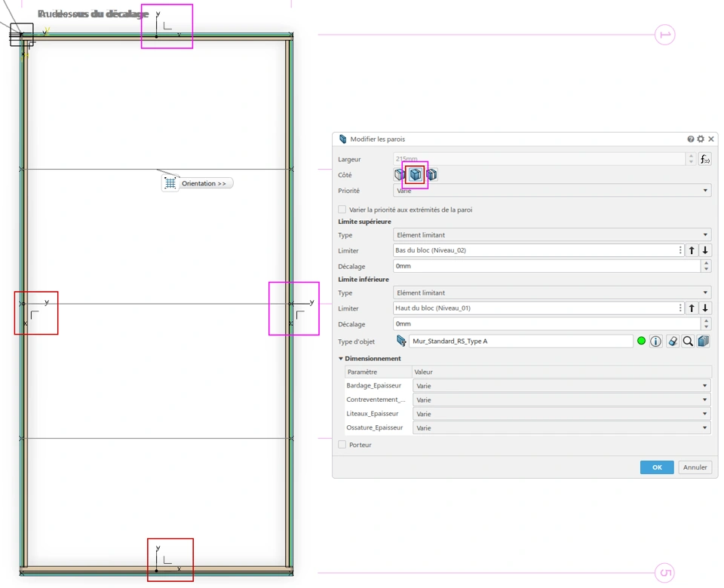Open Limite inférieure Type dropdown
The height and width of the screenshot is (588, 724).
[x=552, y=292]
